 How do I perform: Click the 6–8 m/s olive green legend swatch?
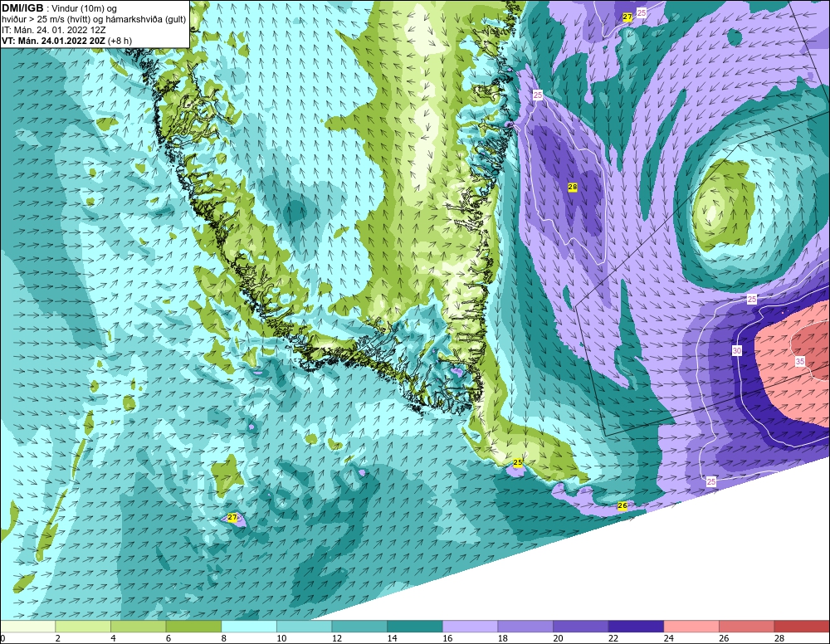pos(193,627)
